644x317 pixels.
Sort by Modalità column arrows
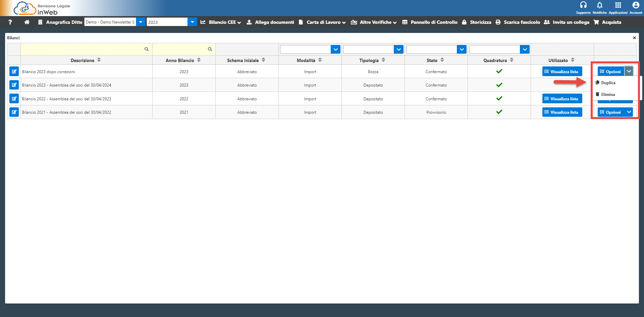[320, 60]
